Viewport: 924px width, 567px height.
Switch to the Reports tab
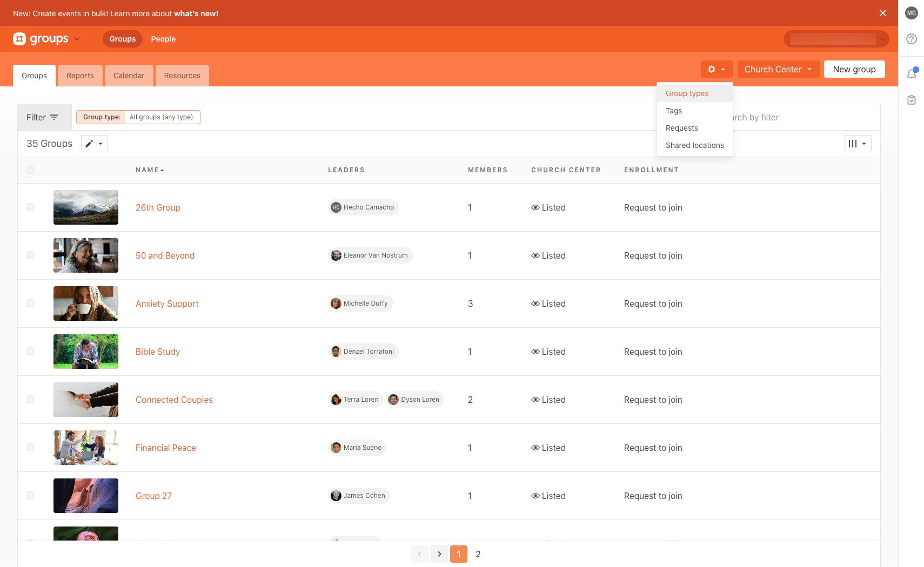80,76
